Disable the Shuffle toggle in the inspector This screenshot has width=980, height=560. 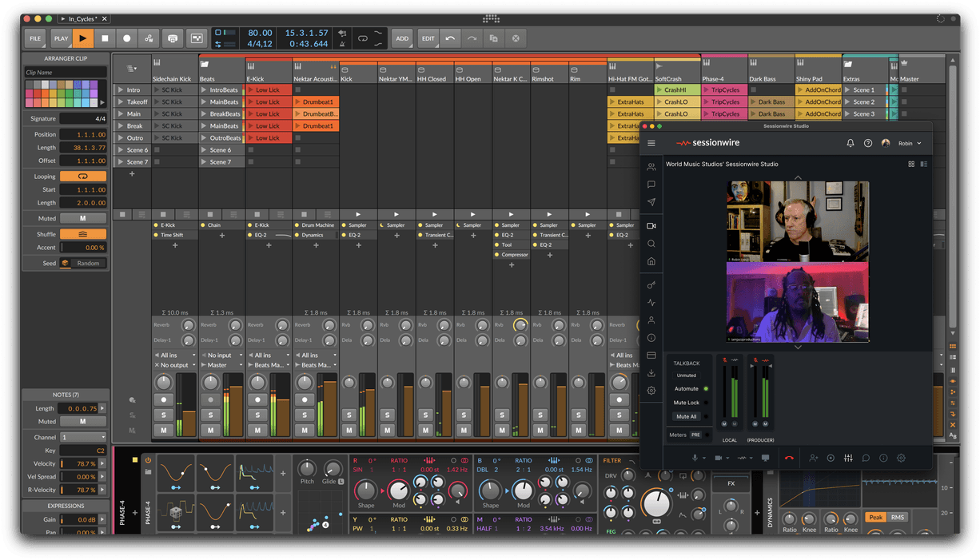point(83,232)
